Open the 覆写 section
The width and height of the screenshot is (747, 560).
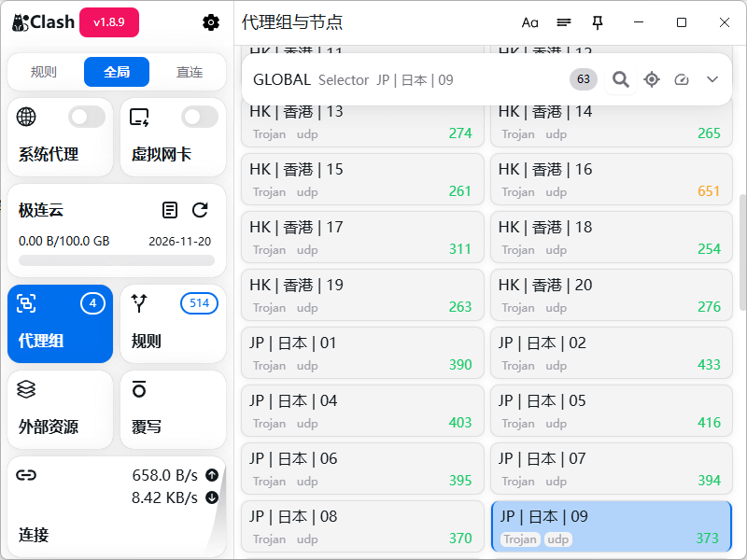tap(173, 409)
